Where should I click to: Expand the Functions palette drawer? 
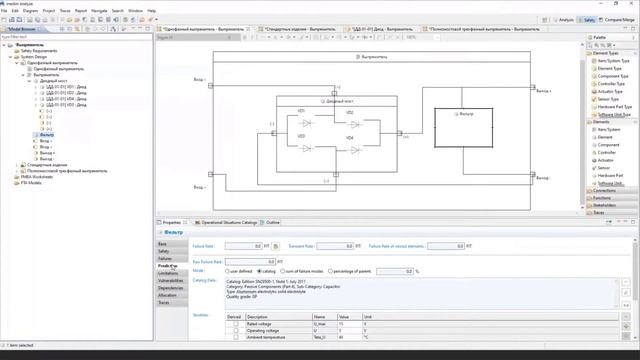coord(611,198)
